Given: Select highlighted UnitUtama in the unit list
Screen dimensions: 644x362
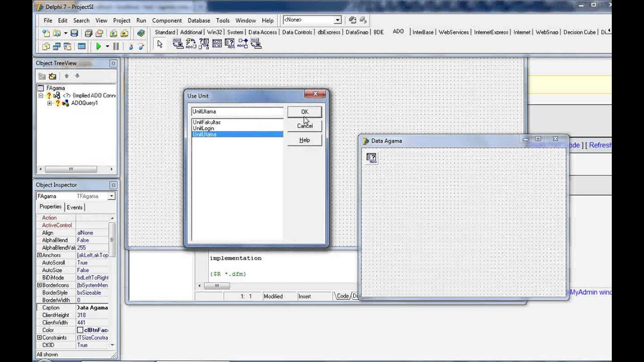Looking at the screenshot, I should pyautogui.click(x=237, y=134).
